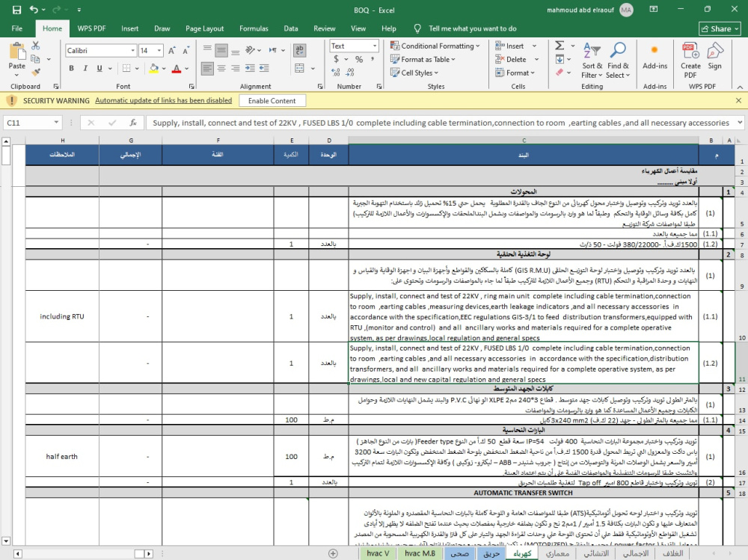Toggle Wrap Text button

(x=300, y=50)
